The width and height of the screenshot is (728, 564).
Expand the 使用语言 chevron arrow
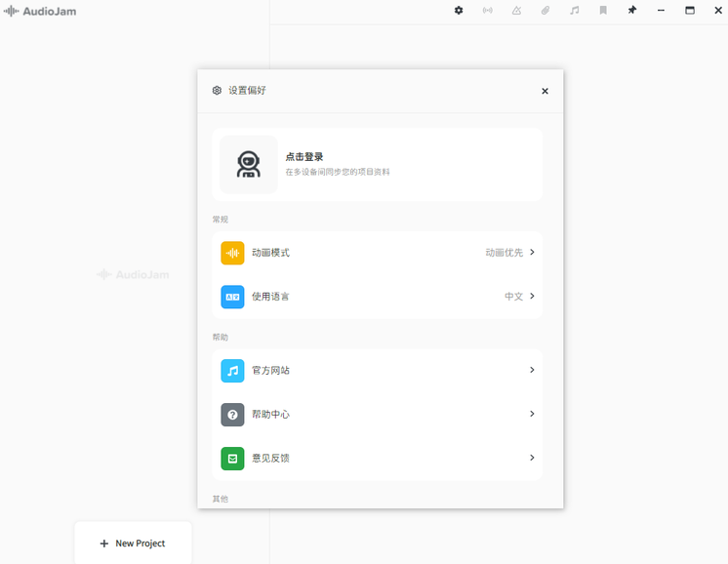tap(532, 296)
